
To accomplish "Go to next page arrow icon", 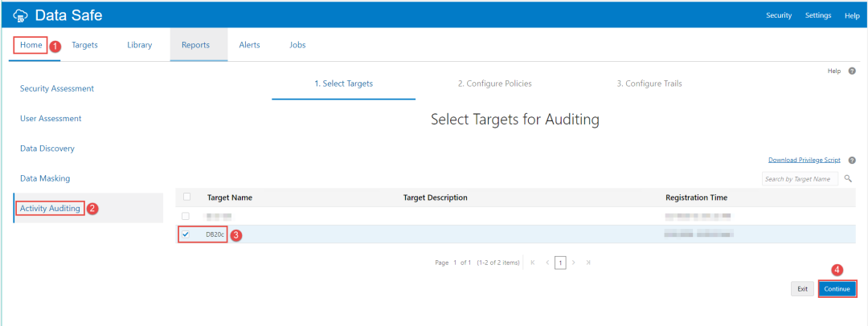I will pos(573,263).
